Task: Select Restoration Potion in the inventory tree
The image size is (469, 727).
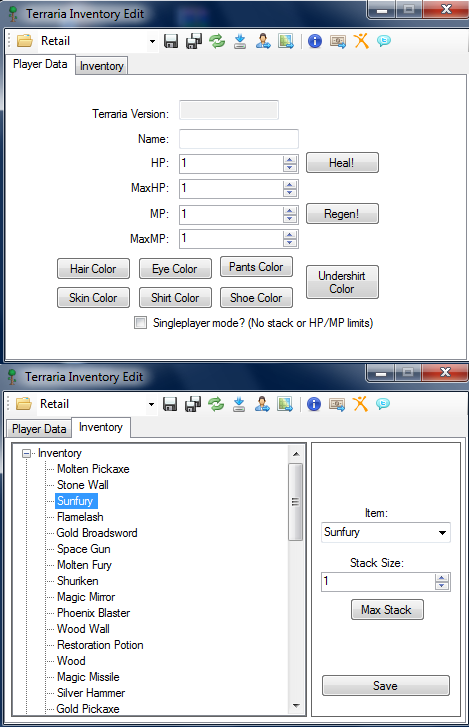Action: (100, 645)
